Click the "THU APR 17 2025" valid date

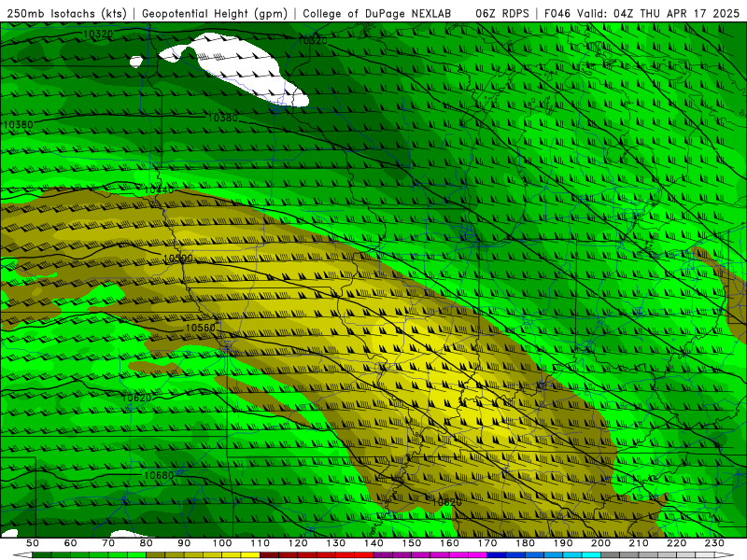(x=689, y=14)
